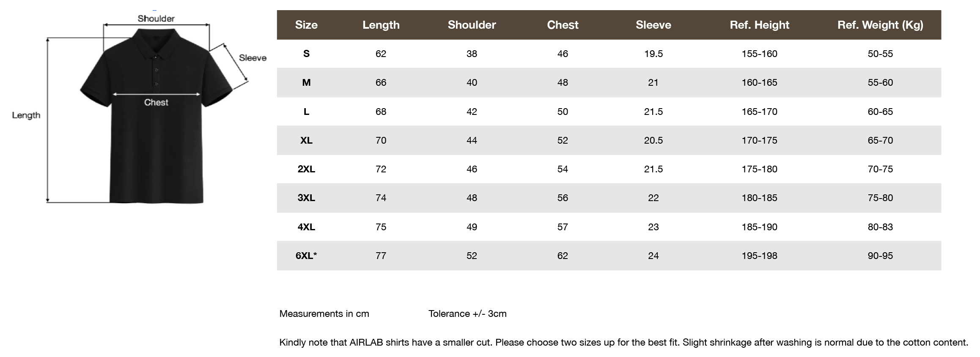The height and width of the screenshot is (357, 980).
Task: Click the Shoulder label above the shirt
Action: click(x=156, y=19)
